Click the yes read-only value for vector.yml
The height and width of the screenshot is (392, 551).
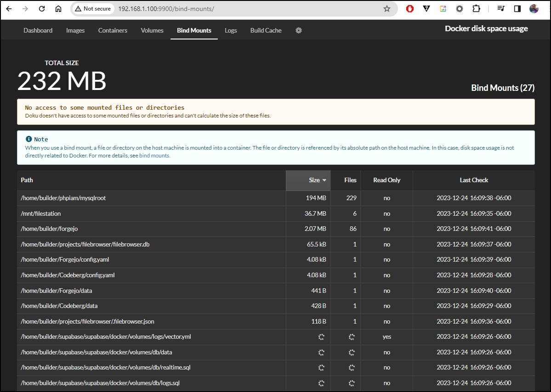pyautogui.click(x=387, y=337)
